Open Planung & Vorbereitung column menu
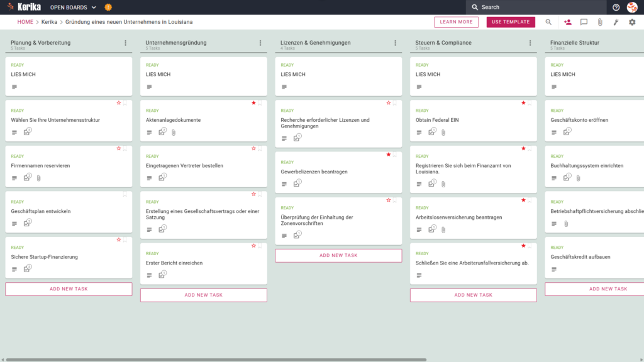Screen dimensions: 644x362 pos(126,43)
